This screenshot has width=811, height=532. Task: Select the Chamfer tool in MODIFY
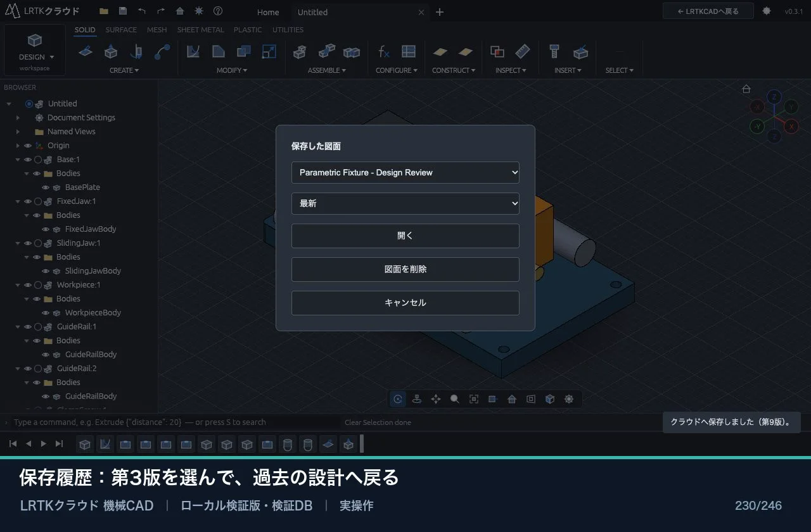click(x=218, y=52)
